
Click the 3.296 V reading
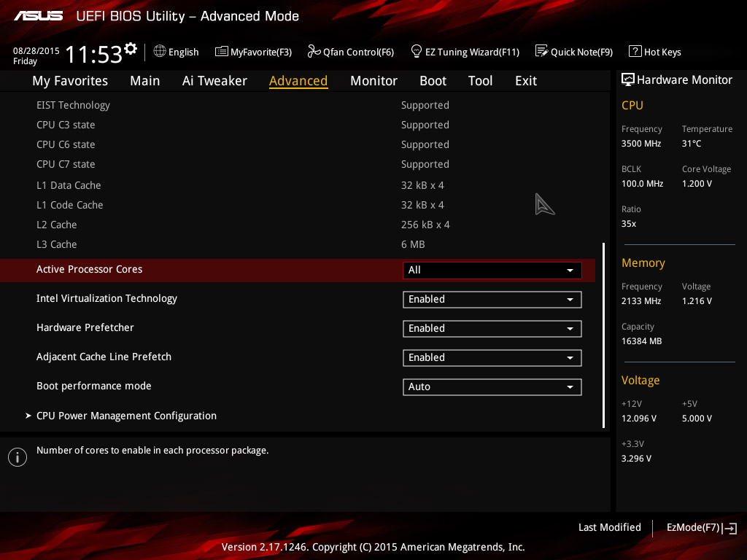coord(636,458)
